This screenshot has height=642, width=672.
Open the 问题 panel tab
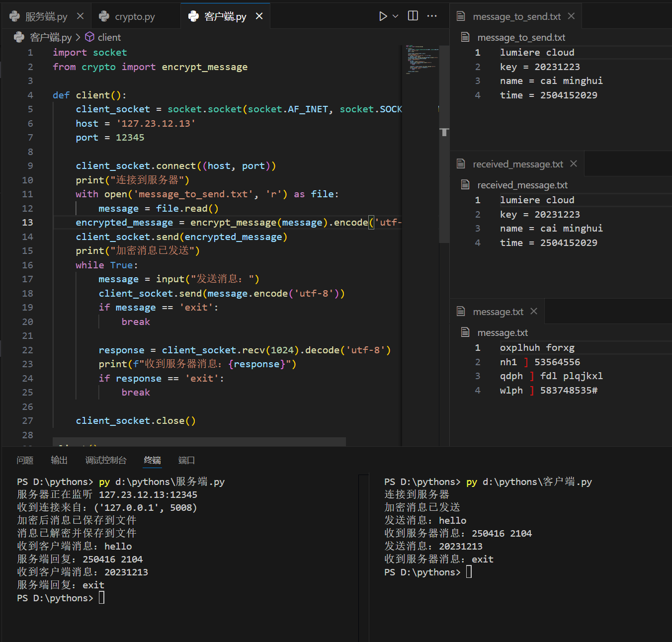[x=25, y=460]
